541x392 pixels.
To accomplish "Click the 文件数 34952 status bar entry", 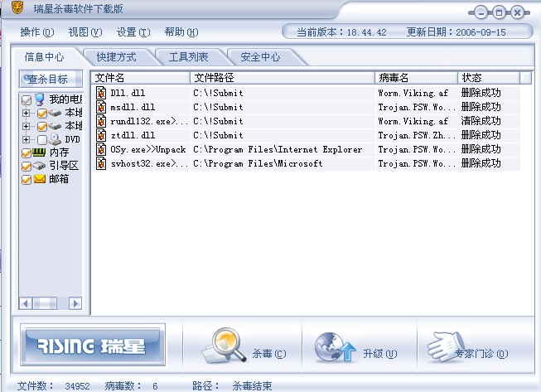I will [x=54, y=386].
